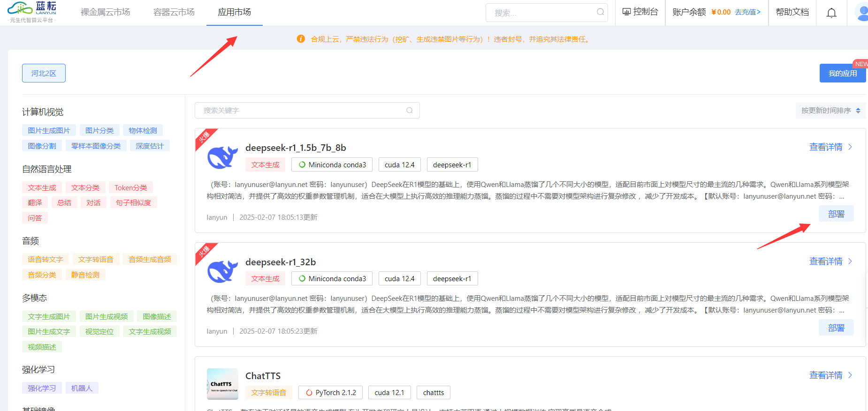Screen dimensions: 868x411
Task: Filter by 翻译 tag
Action: pos(35,203)
